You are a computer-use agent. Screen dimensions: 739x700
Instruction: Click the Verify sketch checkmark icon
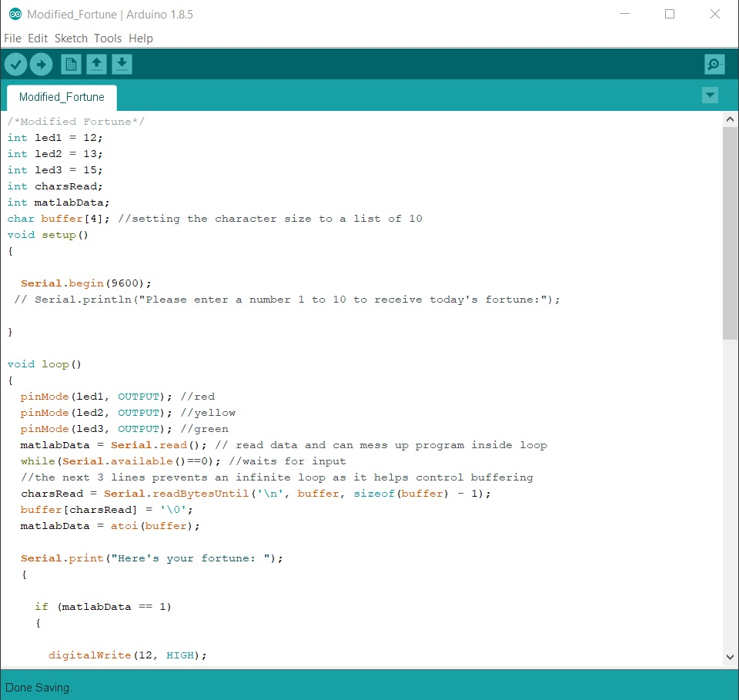[x=16, y=65]
